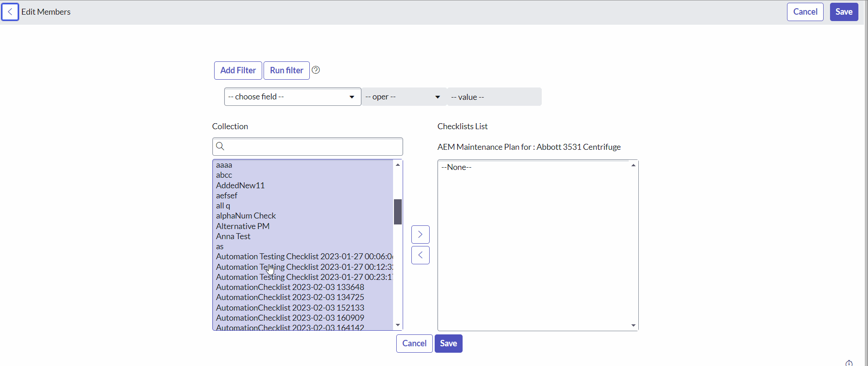868x366 pixels.
Task: Click Cancel in the top header
Action: [x=805, y=12]
